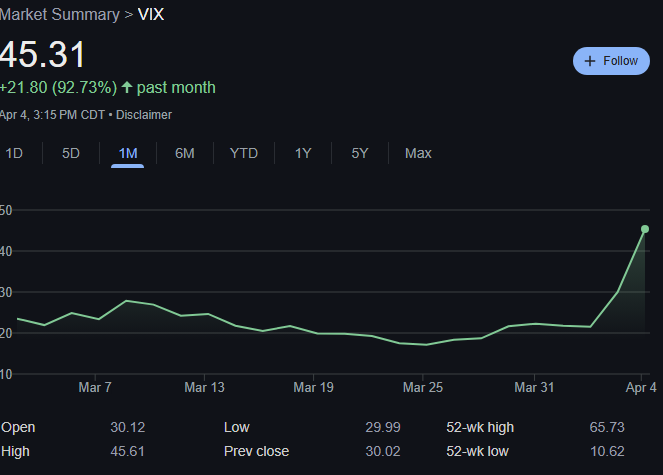
Task: Click the Prev close value 30.02
Action: (383, 451)
